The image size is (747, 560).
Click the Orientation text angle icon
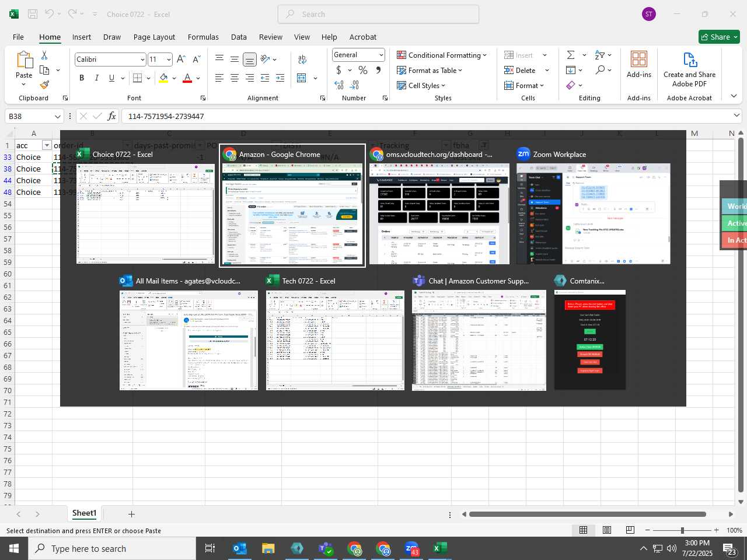click(265, 59)
